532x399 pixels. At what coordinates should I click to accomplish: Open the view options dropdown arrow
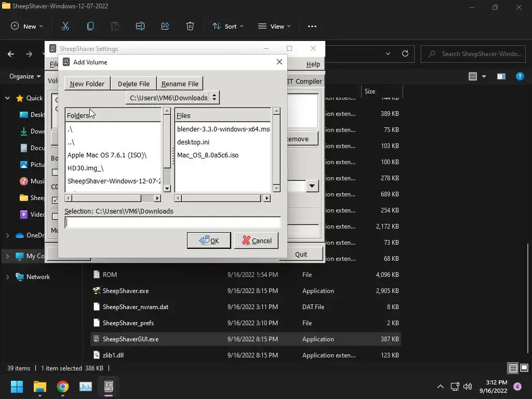(x=484, y=76)
